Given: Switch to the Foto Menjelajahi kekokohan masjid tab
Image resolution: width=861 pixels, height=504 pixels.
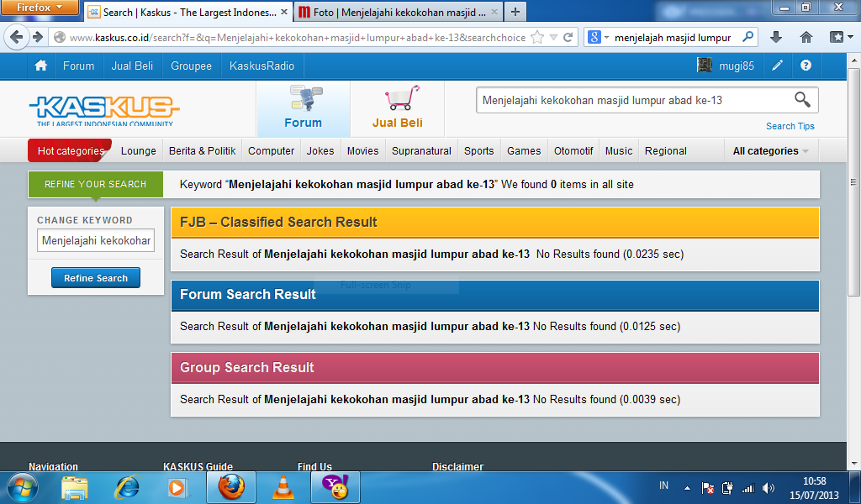Looking at the screenshot, I should (x=398, y=12).
